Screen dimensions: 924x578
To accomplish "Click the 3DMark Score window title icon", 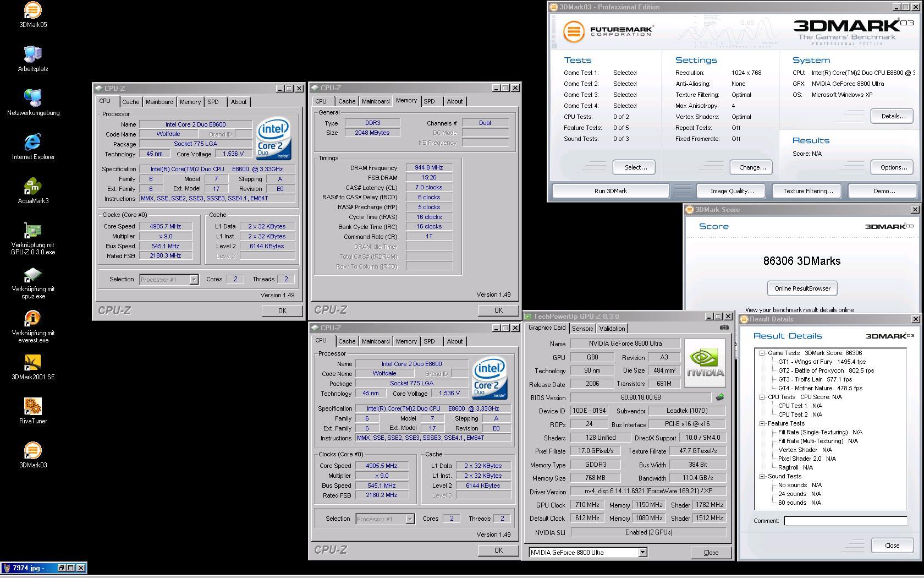I will tap(690, 210).
